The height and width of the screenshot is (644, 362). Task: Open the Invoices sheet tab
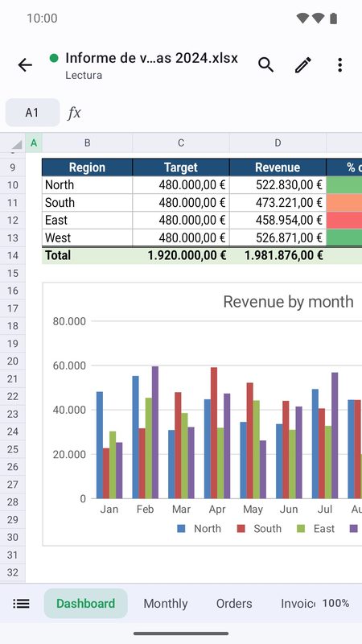pos(298,603)
